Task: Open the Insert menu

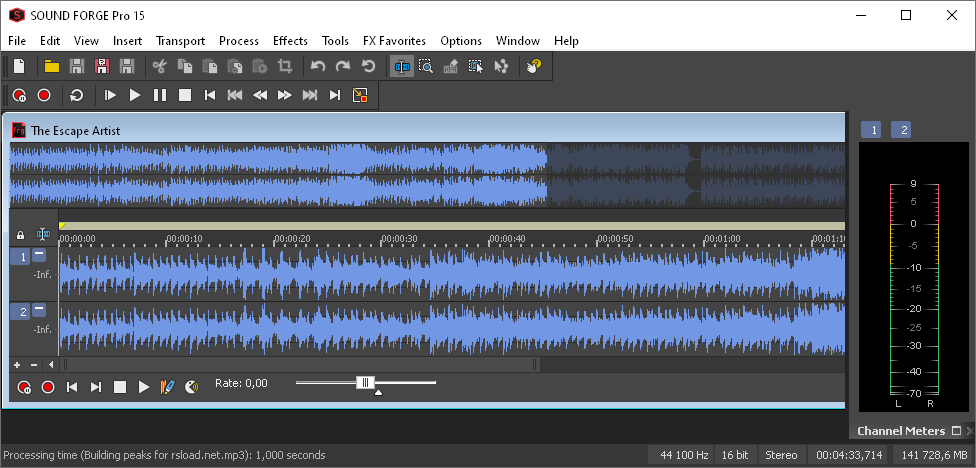Action: 128,41
